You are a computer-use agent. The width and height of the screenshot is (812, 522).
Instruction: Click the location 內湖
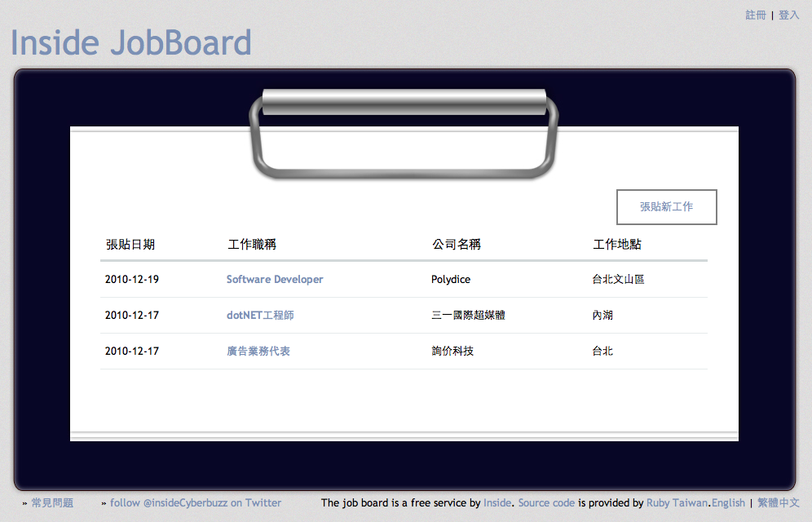point(602,315)
